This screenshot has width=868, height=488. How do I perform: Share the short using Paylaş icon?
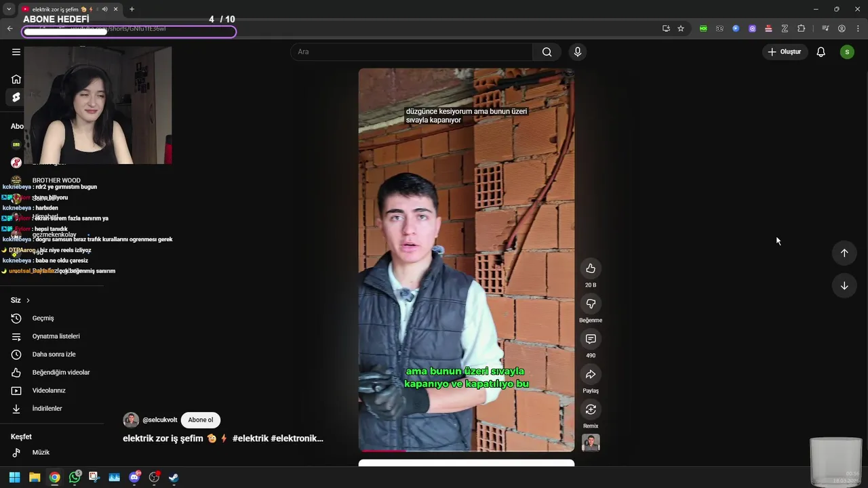(x=591, y=374)
